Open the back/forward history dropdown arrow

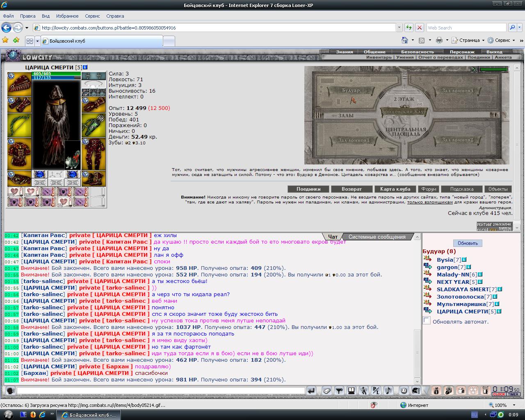coord(27,28)
